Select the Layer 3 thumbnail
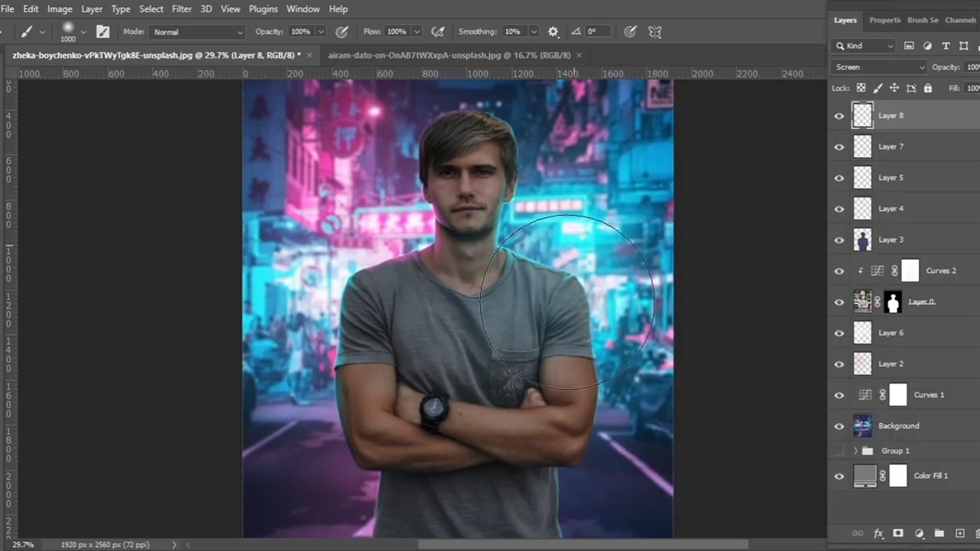 [863, 240]
